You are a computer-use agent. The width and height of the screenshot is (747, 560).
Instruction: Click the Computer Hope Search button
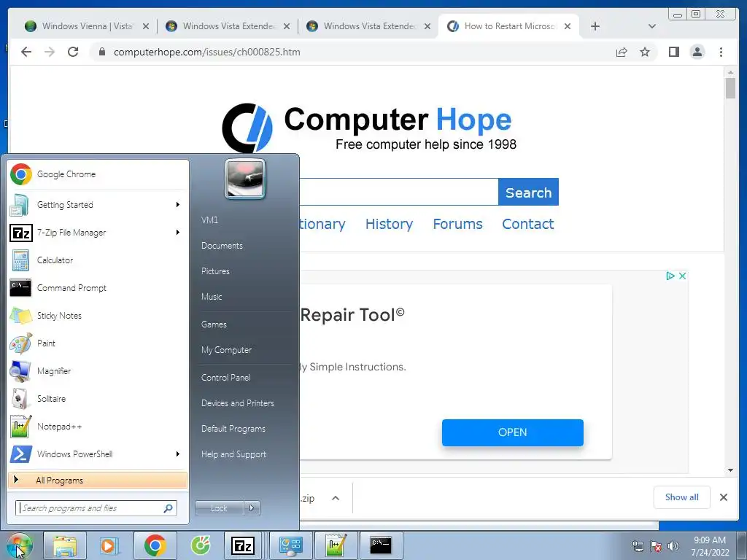[528, 192]
